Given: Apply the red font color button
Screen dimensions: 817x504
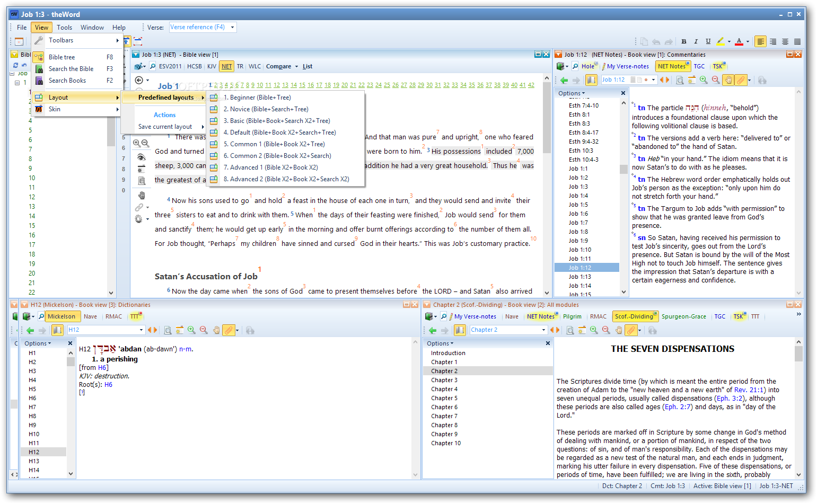Looking at the screenshot, I should 739,41.
